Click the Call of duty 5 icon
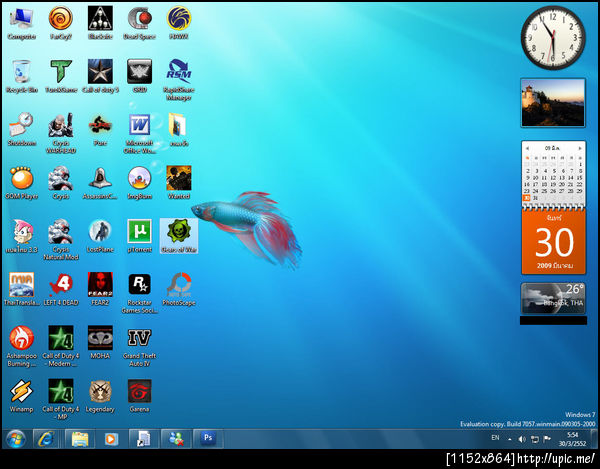Viewport: 600px width, 469px height. (100, 76)
